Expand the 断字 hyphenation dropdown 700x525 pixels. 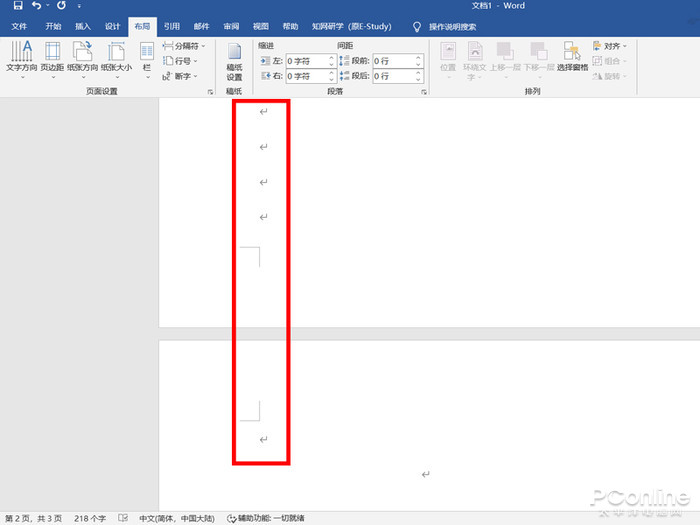[x=181, y=76]
